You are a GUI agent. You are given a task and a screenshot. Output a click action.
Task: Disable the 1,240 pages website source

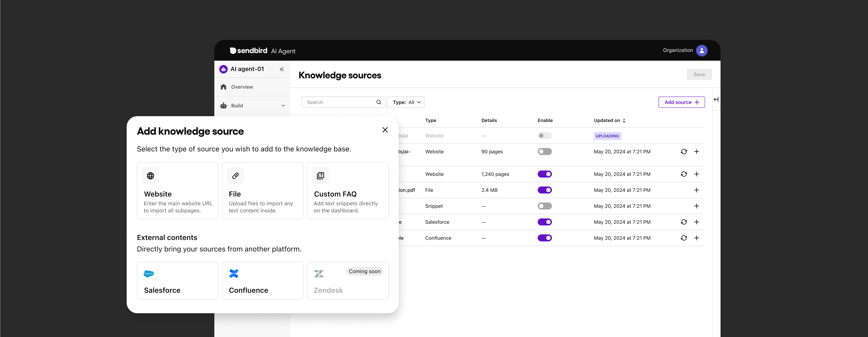tap(544, 174)
